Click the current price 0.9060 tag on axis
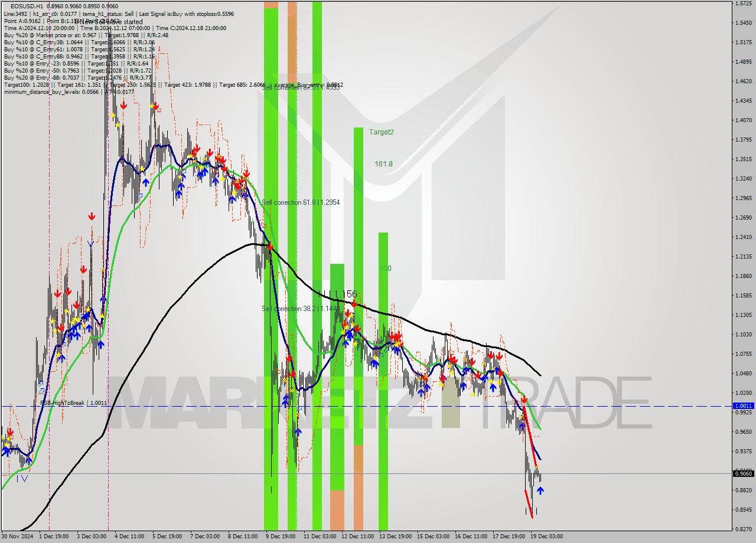756x543 pixels. [x=743, y=473]
